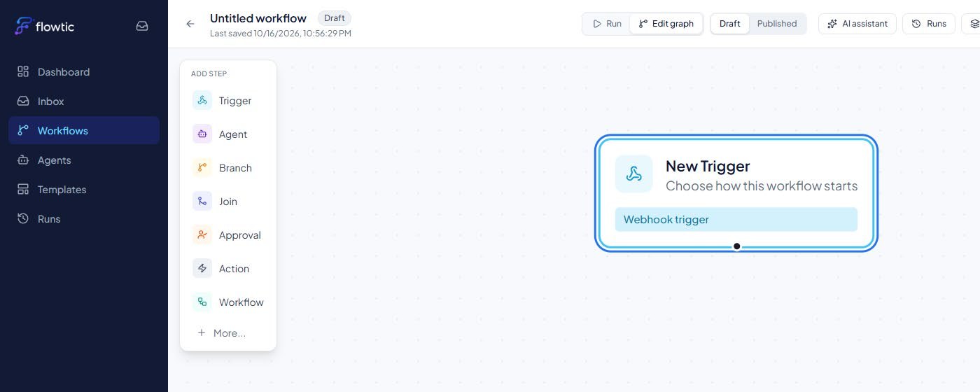Add an Agent step to the graph
This screenshot has width=980, height=392.
228,134
